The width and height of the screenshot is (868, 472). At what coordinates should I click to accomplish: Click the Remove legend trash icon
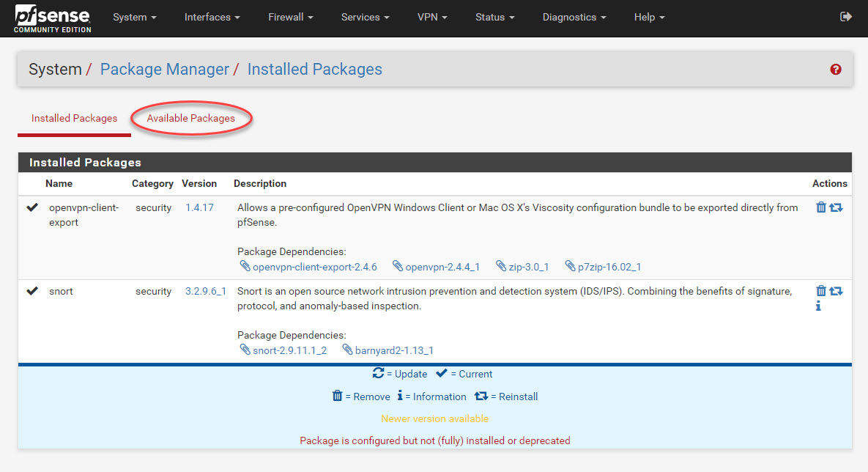pos(337,396)
